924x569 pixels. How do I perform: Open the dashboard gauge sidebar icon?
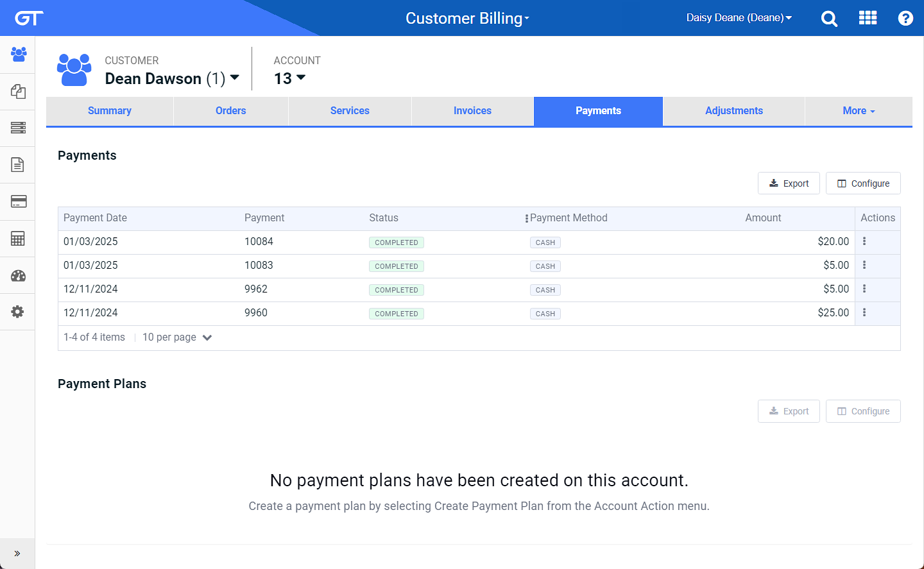point(18,276)
